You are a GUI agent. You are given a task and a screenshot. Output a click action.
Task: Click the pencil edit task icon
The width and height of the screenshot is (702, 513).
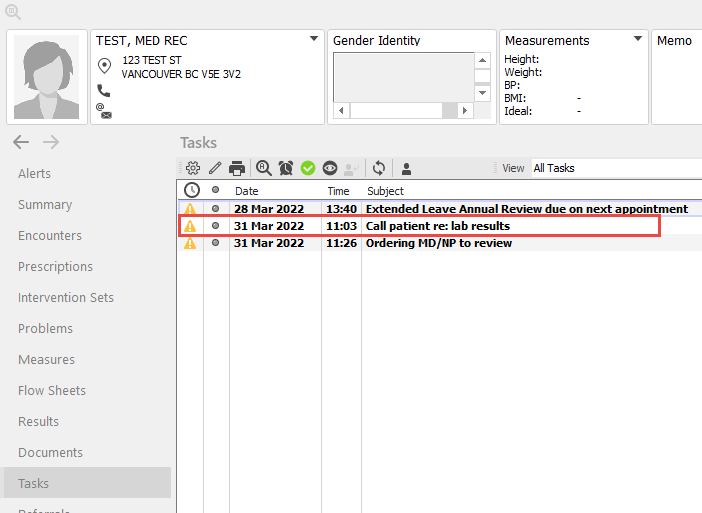(215, 168)
